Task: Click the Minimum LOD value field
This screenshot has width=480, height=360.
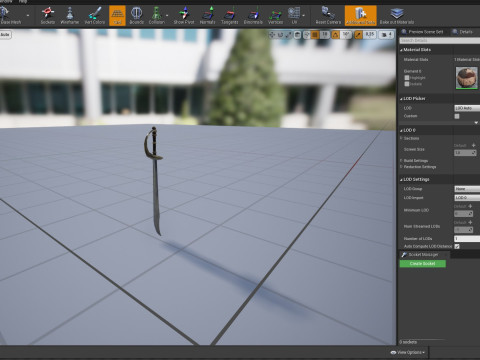Action: tap(463, 214)
